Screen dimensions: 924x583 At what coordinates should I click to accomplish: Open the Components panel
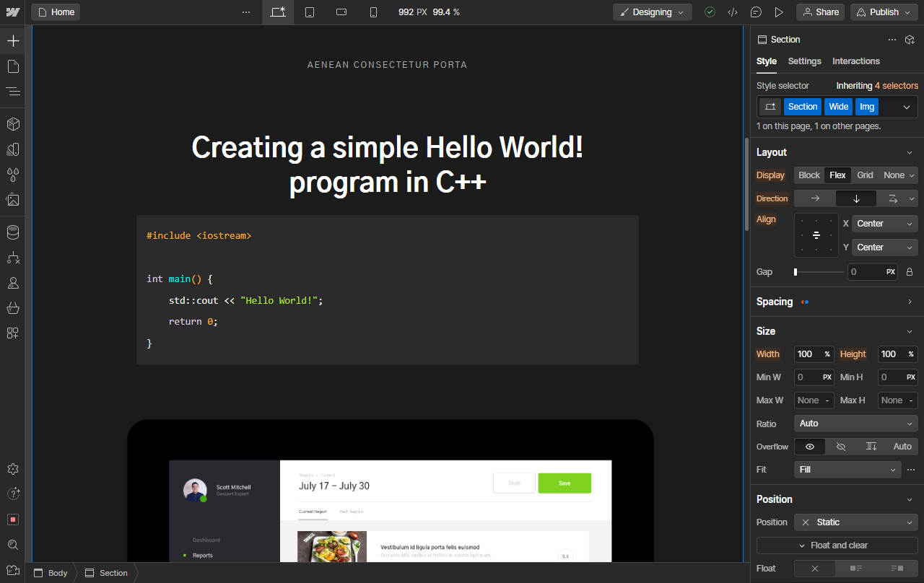click(x=12, y=123)
